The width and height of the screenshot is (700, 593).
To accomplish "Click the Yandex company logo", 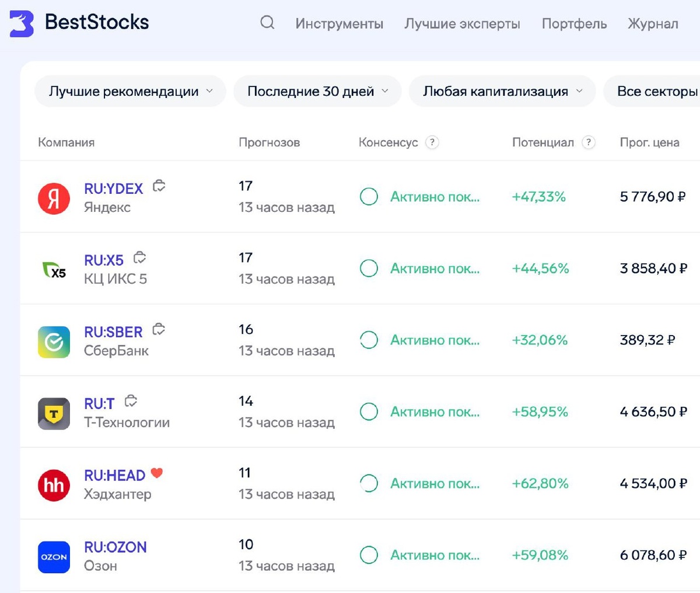I will (x=54, y=198).
